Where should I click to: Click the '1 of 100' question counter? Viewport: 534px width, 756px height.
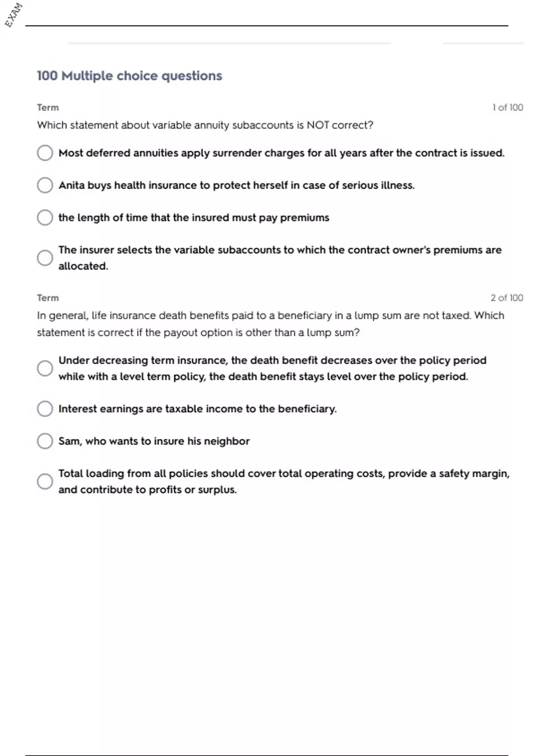(x=507, y=108)
